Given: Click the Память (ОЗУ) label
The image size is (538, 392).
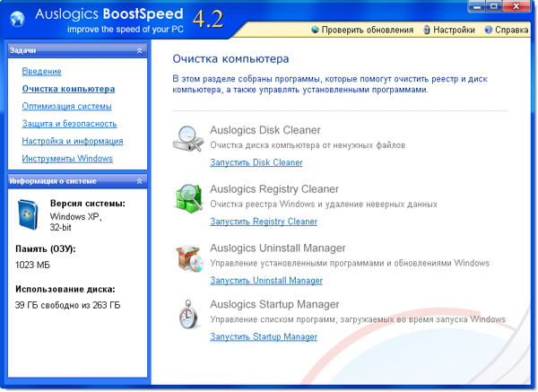Looking at the screenshot, I should coord(46,248).
